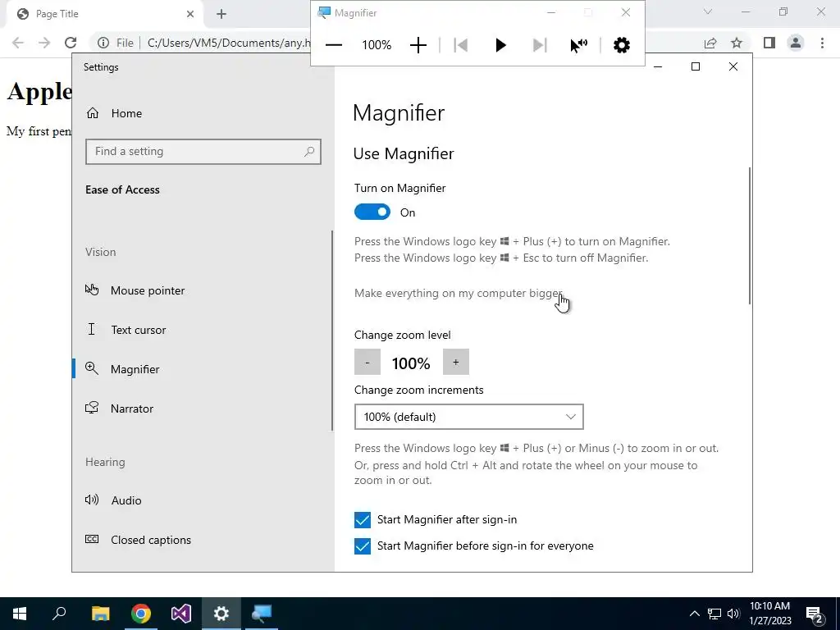The width and height of the screenshot is (840, 630).
Task: Zoom out with Magnifier toolbar minus icon
Action: point(333,45)
